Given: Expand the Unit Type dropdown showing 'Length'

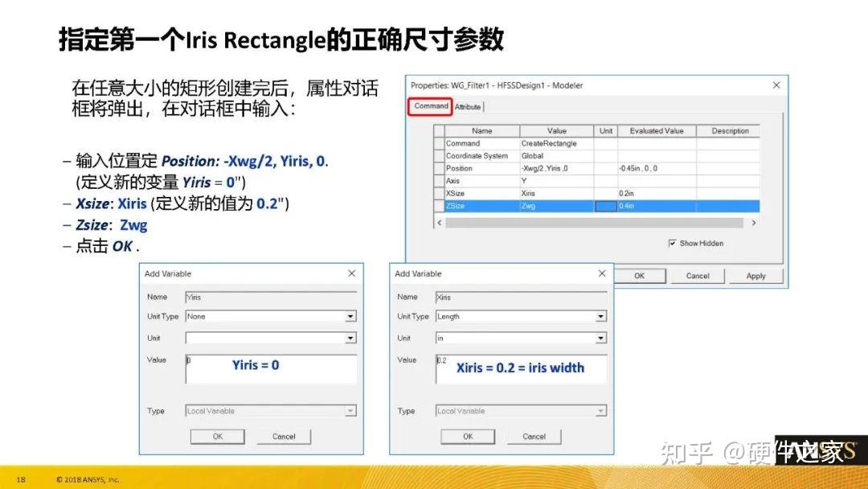Looking at the screenshot, I should [601, 316].
